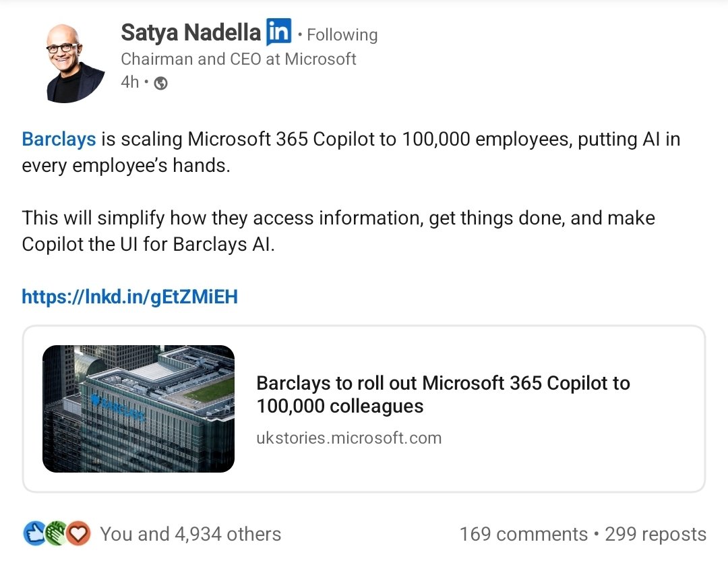Click the LinkedIn logo next to Satya Nadella

point(278,32)
